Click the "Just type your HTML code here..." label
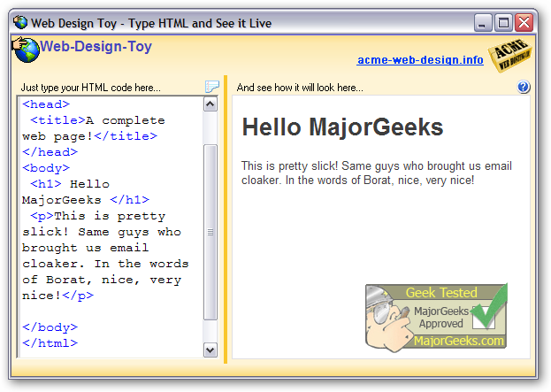The width and height of the screenshot is (551, 392). coord(91,88)
